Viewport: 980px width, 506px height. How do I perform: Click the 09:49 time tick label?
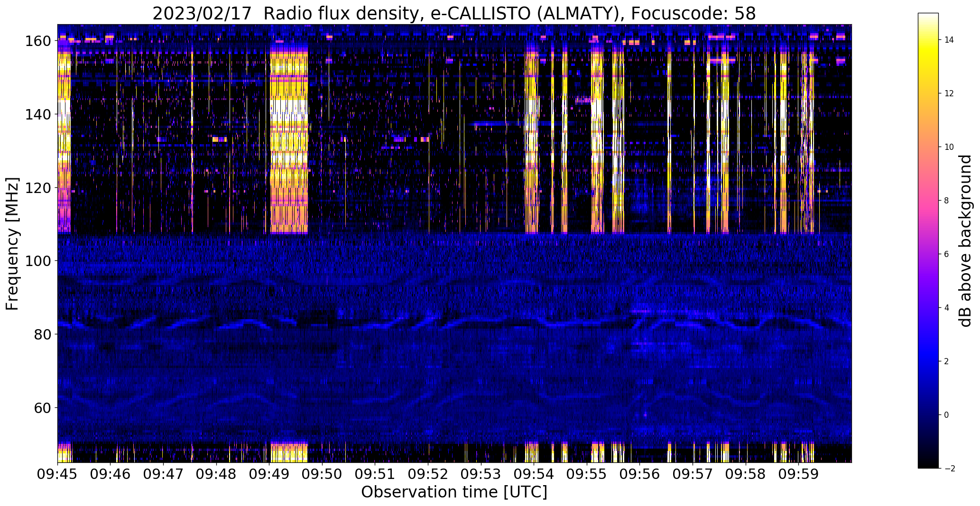pyautogui.click(x=269, y=475)
